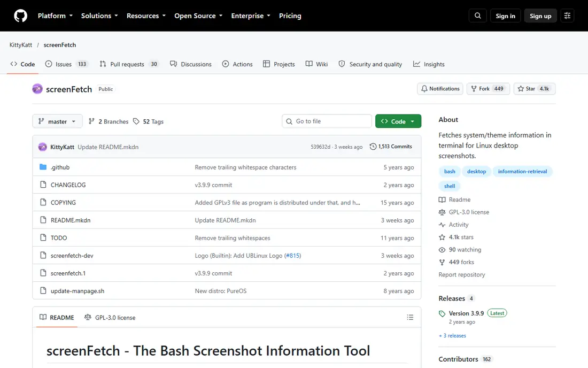This screenshot has width=588, height=368.
Task: Open the KittyKatt owner link in breadcrumb
Action: point(21,44)
